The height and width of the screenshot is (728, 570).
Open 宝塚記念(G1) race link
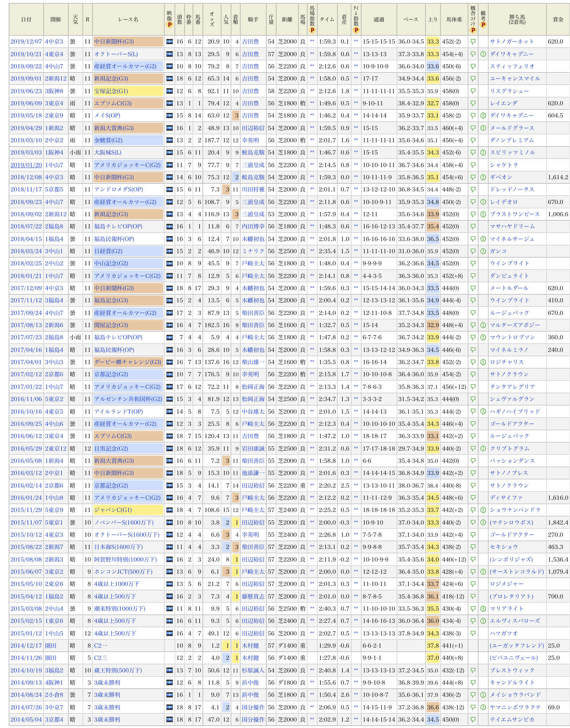tap(111, 91)
